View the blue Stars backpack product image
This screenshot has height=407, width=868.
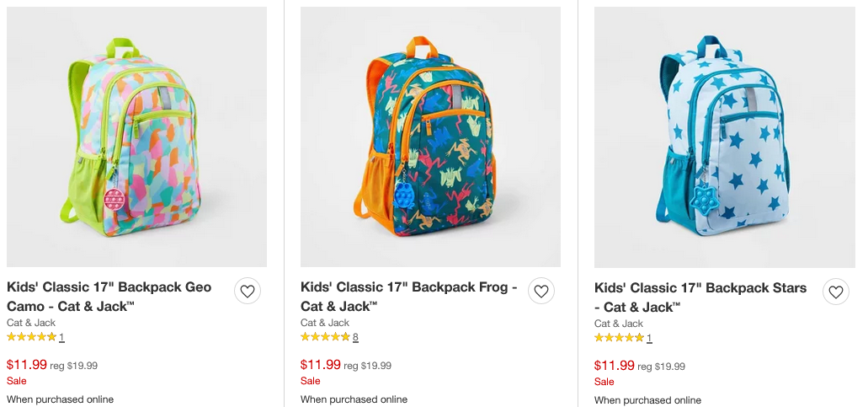point(724,137)
